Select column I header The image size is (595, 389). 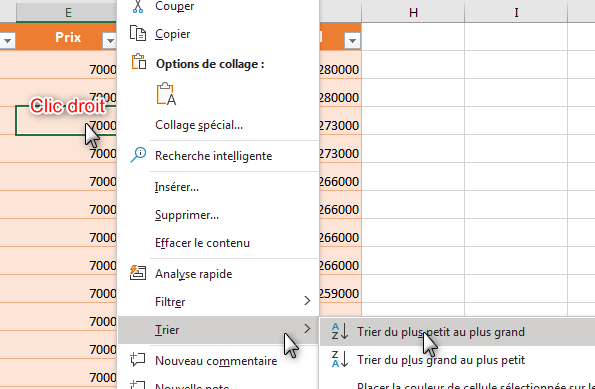click(x=516, y=13)
